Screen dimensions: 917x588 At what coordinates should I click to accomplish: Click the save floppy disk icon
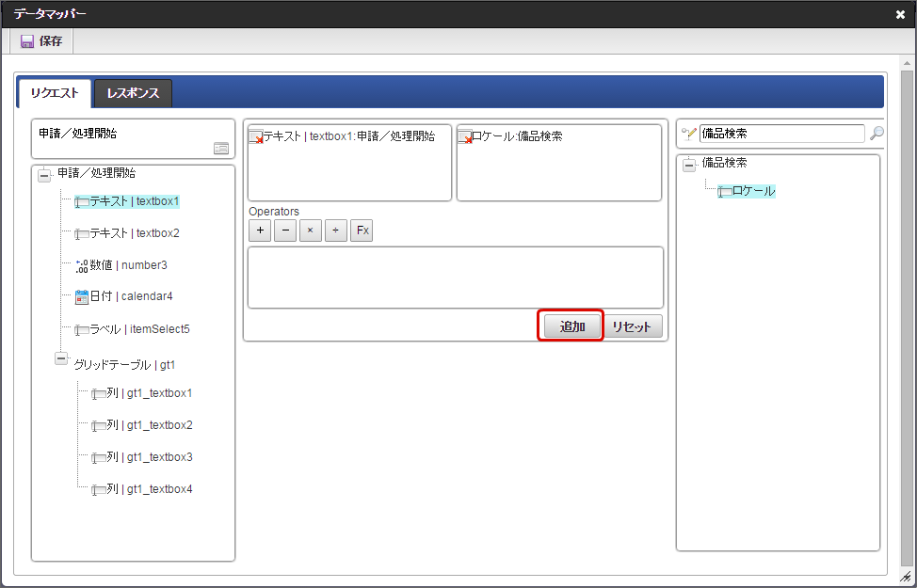(x=26, y=41)
